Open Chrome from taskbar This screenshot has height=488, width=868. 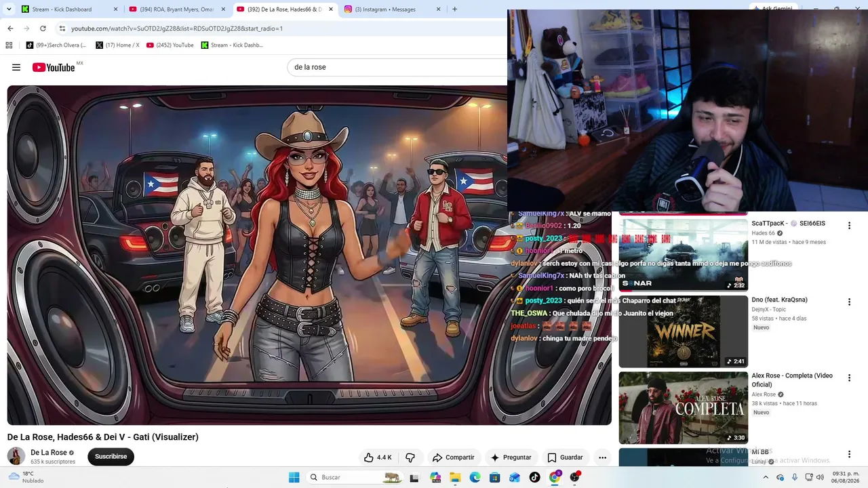[x=555, y=477]
